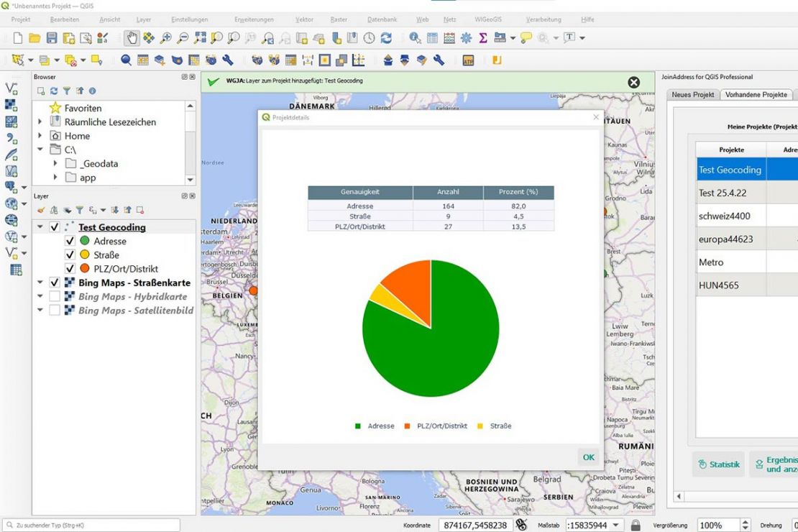
Task: Click the Statistik button
Action: coord(719,464)
